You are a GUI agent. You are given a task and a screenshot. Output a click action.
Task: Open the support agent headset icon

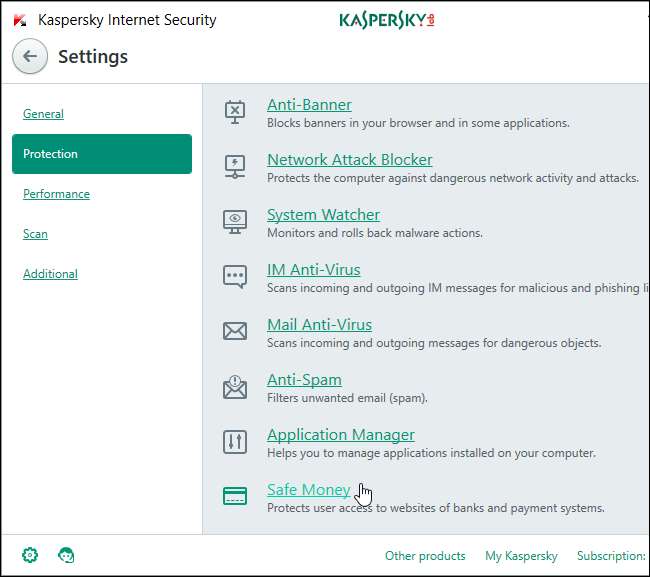click(x=66, y=555)
